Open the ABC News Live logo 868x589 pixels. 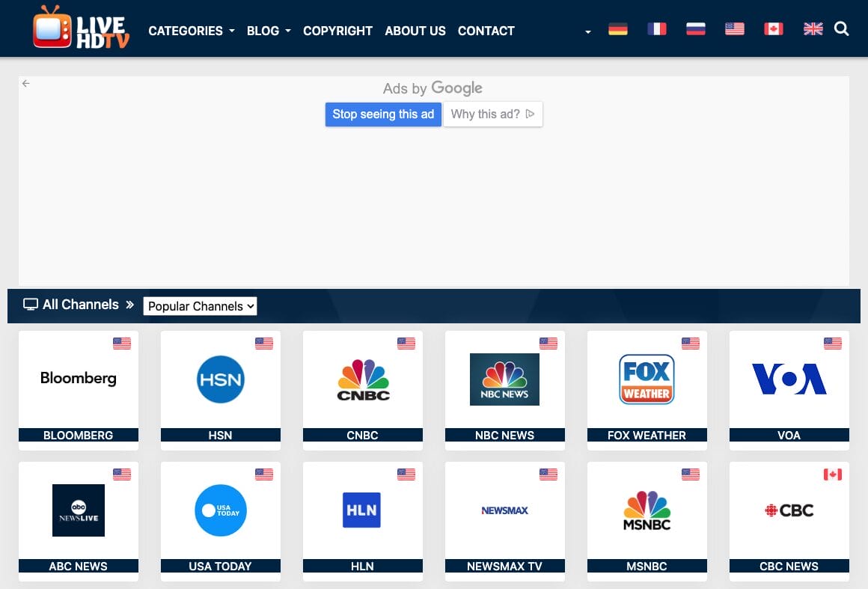point(78,510)
